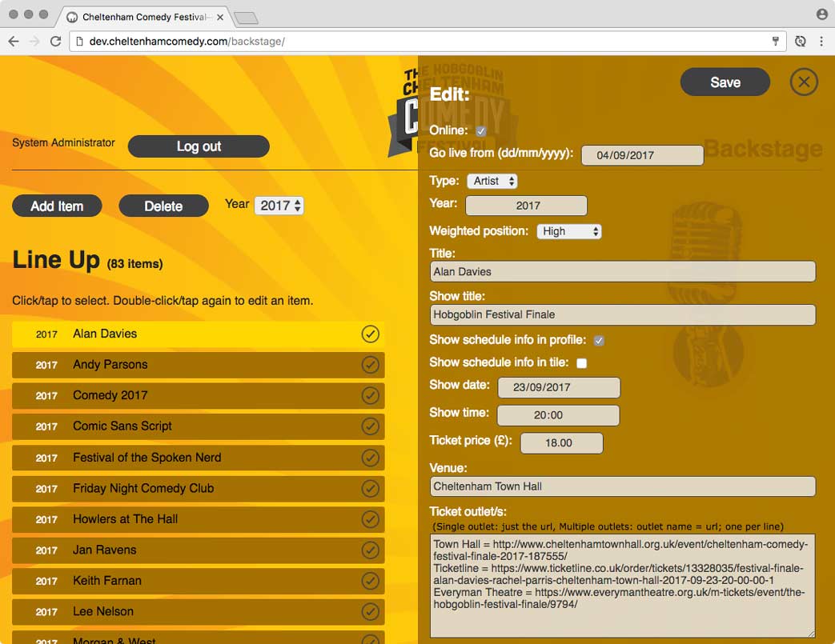
Task: Toggle check circle for Friday Night Comedy Club
Action: pos(370,489)
